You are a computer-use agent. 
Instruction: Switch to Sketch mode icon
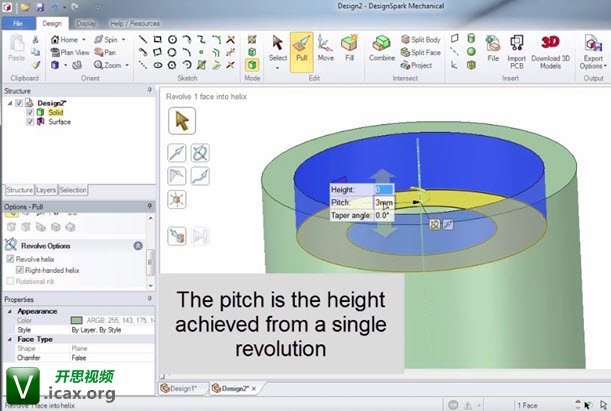click(x=252, y=39)
